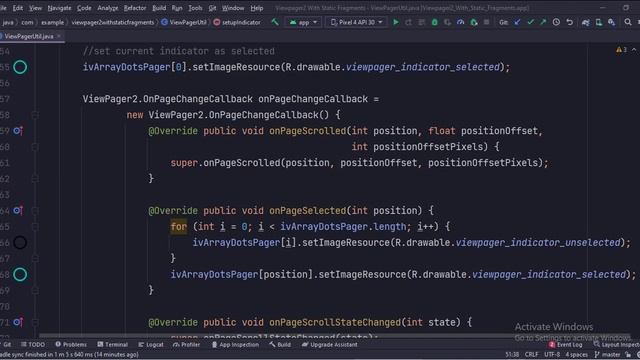Open the Navigate menu
The height and width of the screenshot is (360, 640).
pos(59,8)
